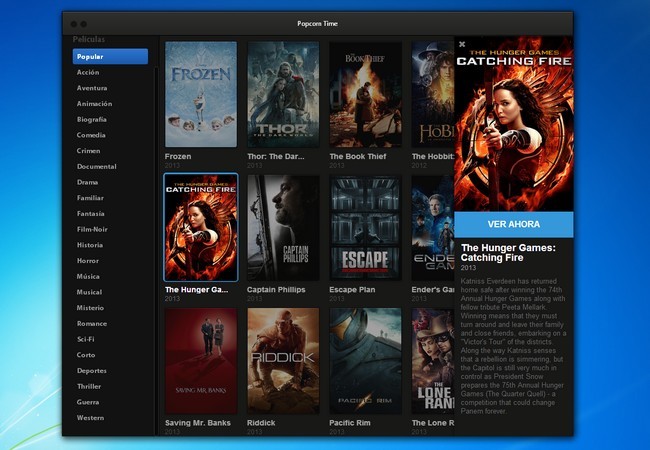Browse the Biografía genre
The image size is (650, 450).
point(92,119)
